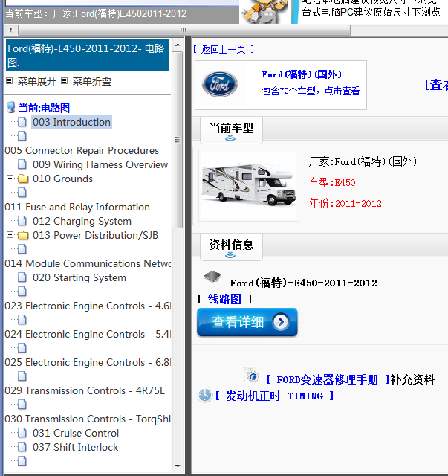
Task: Expand the 013 Power Distribution/SJB folder
Action: 10,235
